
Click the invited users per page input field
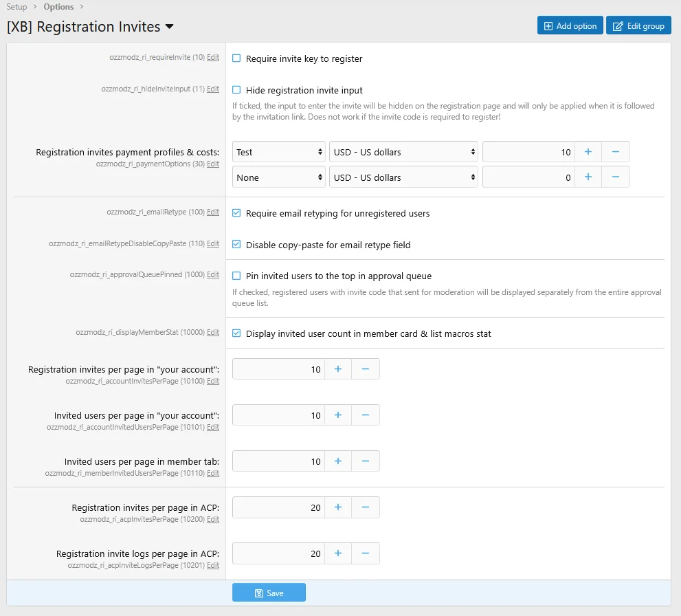(278, 415)
